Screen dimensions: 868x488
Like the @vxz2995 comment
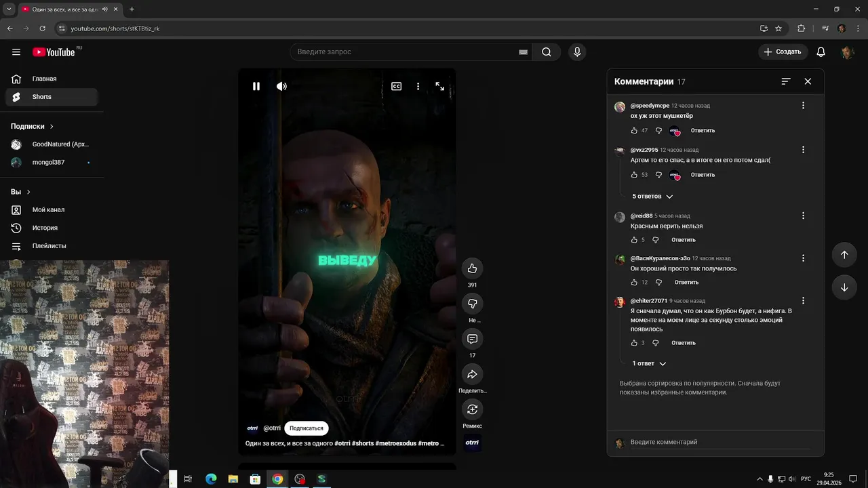[634, 175]
